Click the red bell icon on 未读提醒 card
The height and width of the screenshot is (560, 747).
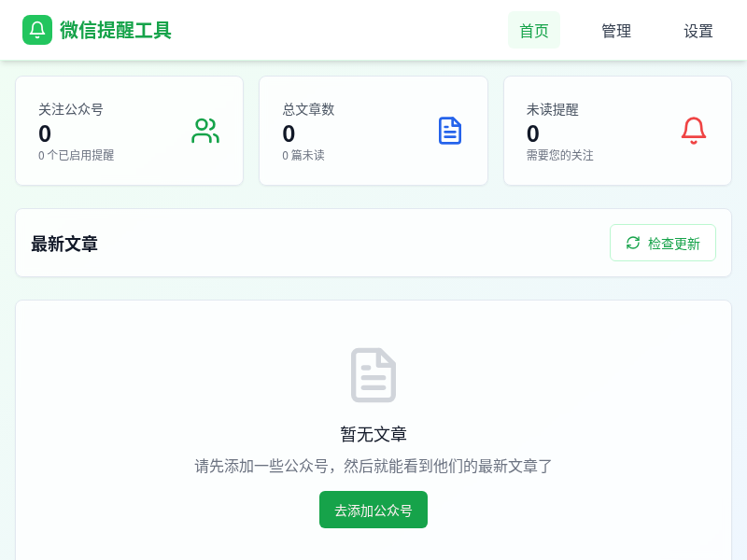tap(694, 131)
